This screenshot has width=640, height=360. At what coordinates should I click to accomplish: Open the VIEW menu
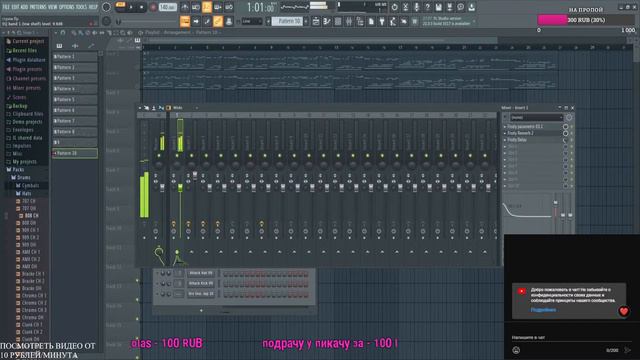[53, 7]
